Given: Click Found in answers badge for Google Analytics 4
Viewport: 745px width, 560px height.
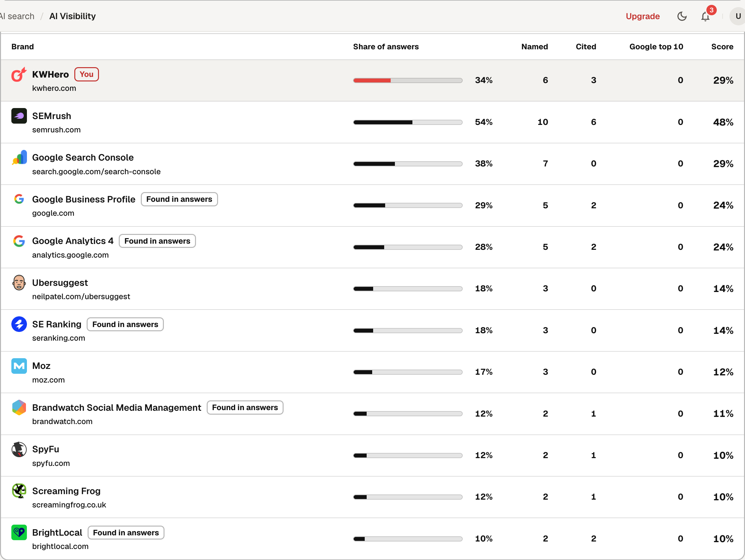Looking at the screenshot, I should pos(157,241).
